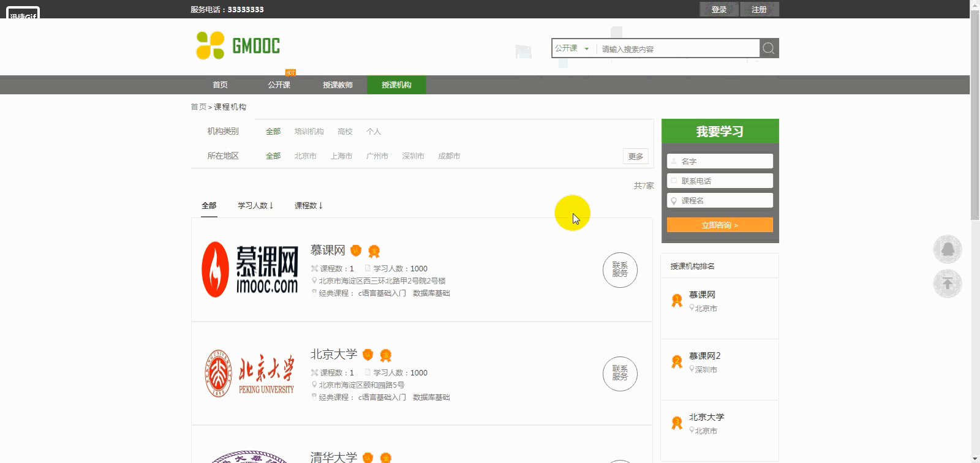Screen dimensions: 980x463
Task: Click the 共7家 result count
Action: (x=644, y=186)
